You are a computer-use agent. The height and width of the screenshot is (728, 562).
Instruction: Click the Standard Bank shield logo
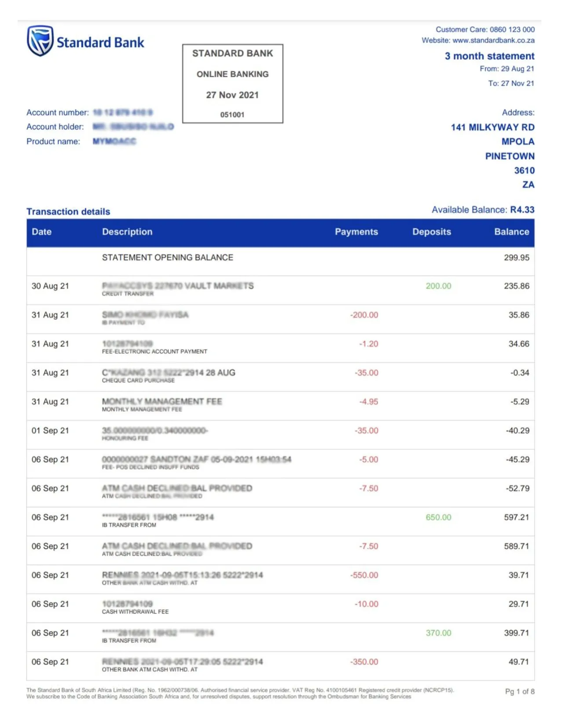(40, 41)
